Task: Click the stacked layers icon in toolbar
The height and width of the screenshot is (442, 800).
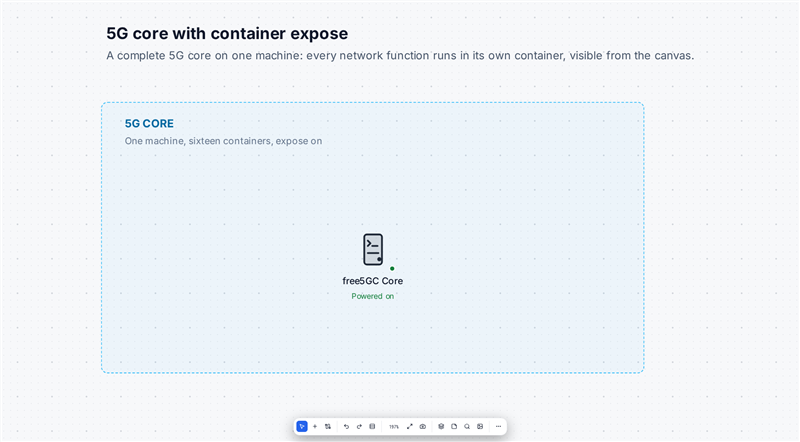Action: point(441,426)
